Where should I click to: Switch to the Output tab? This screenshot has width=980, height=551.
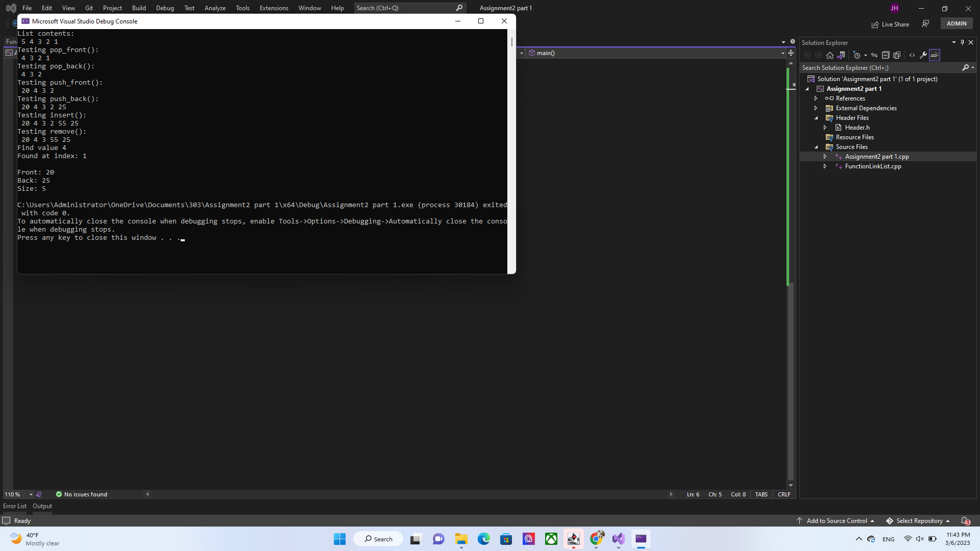pyautogui.click(x=42, y=506)
